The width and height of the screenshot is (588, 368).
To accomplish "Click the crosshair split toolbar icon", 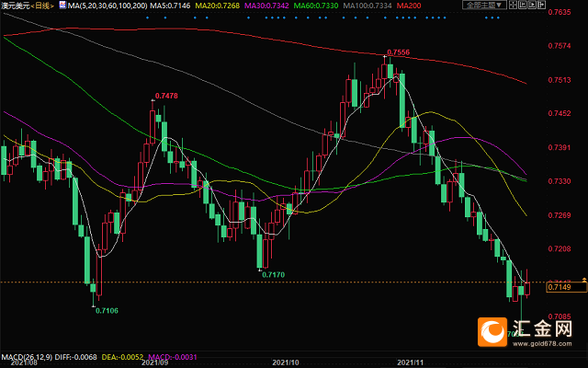I will (513, 5).
